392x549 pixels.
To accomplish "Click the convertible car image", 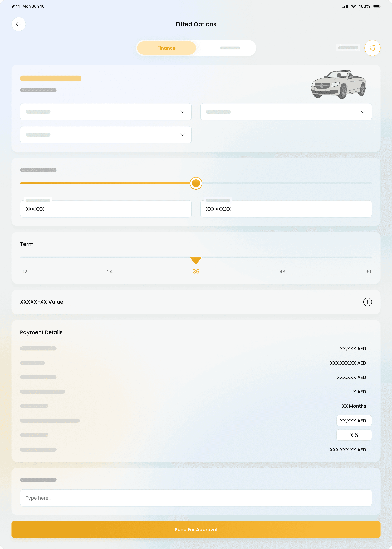I will (338, 84).
